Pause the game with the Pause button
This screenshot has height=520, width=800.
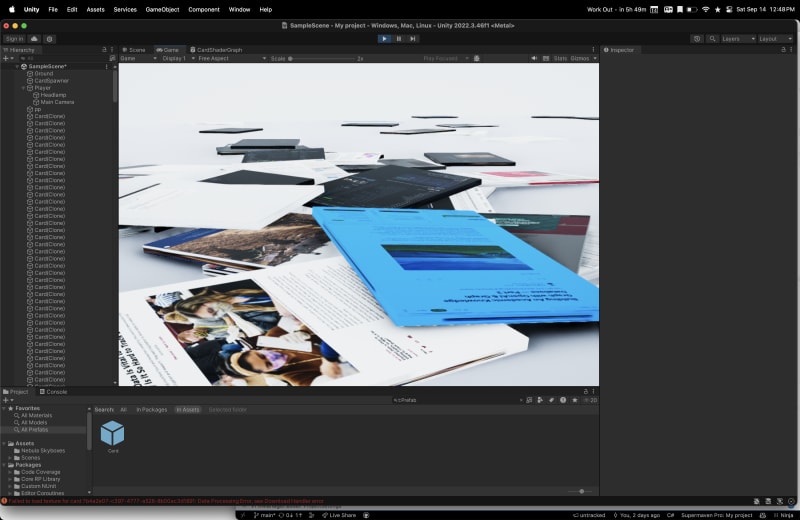point(398,39)
